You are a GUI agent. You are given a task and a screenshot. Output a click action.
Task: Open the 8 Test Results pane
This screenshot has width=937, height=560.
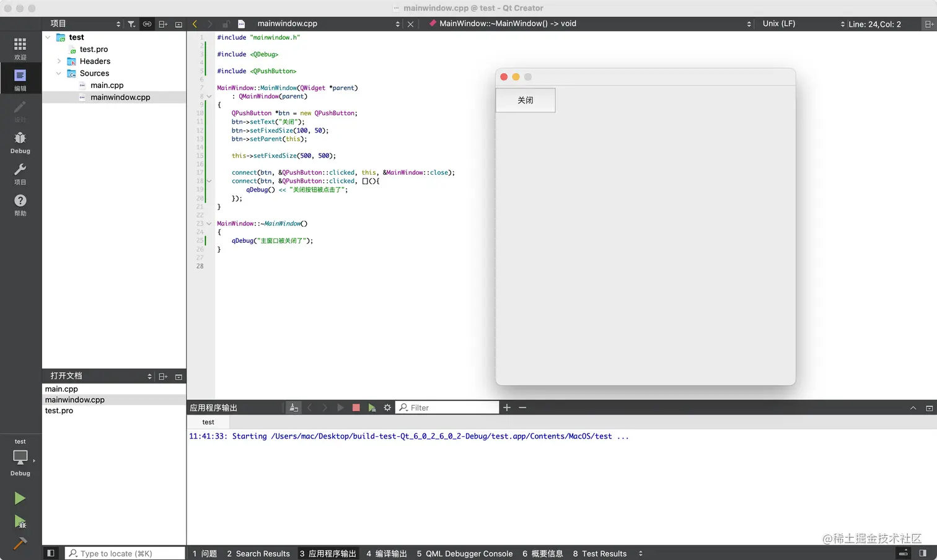pyautogui.click(x=600, y=553)
